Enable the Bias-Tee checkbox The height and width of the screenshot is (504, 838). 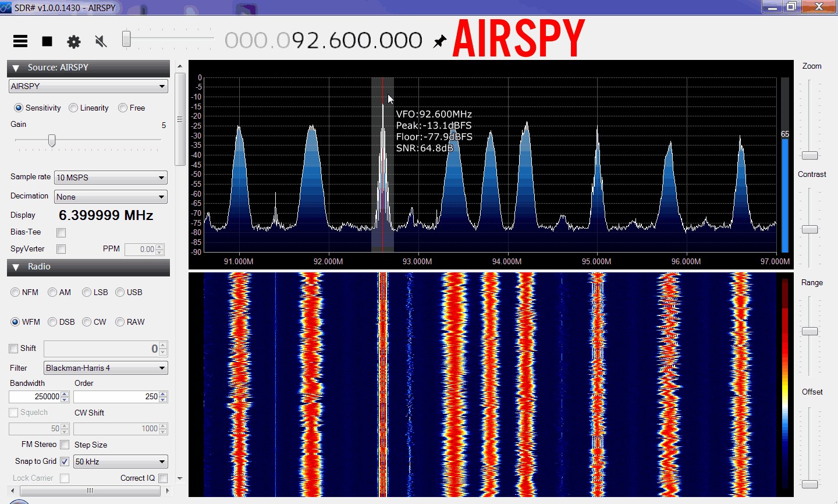tap(61, 233)
